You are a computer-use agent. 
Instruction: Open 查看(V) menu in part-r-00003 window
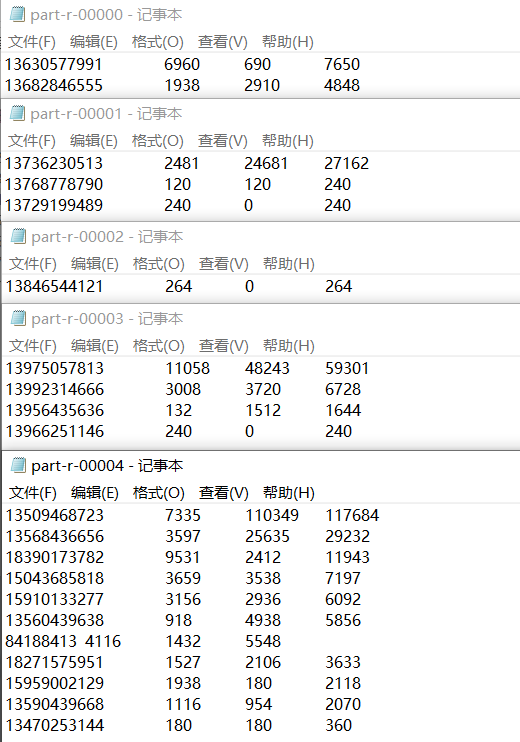223,345
